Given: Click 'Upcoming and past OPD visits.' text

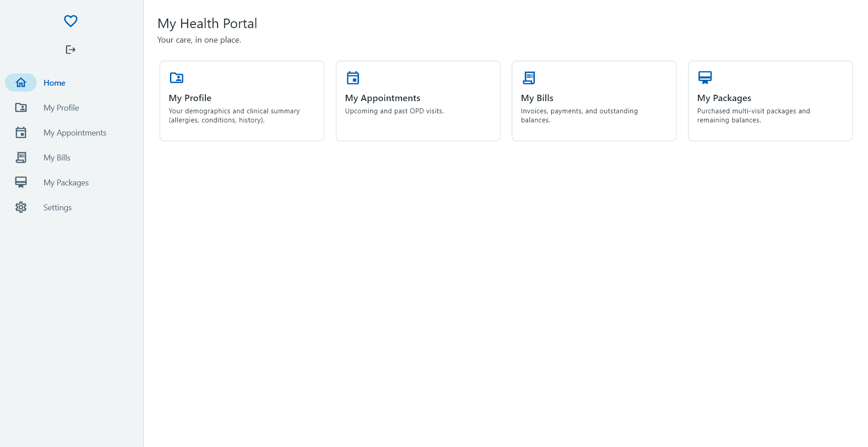Looking at the screenshot, I should (x=394, y=111).
